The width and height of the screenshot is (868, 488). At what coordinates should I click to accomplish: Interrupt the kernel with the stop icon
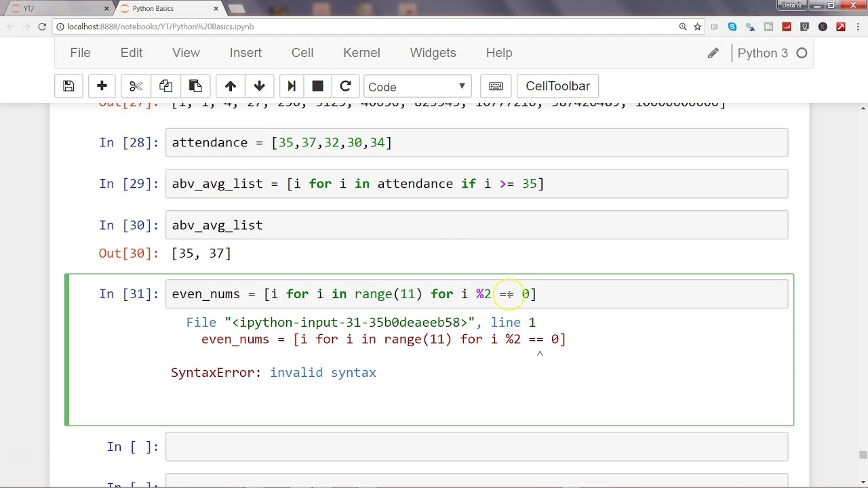pyautogui.click(x=317, y=86)
